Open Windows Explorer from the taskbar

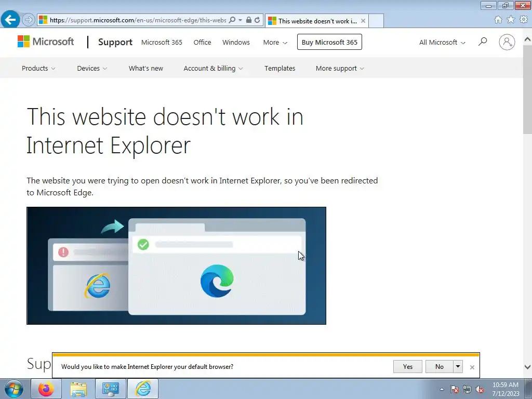(78, 389)
